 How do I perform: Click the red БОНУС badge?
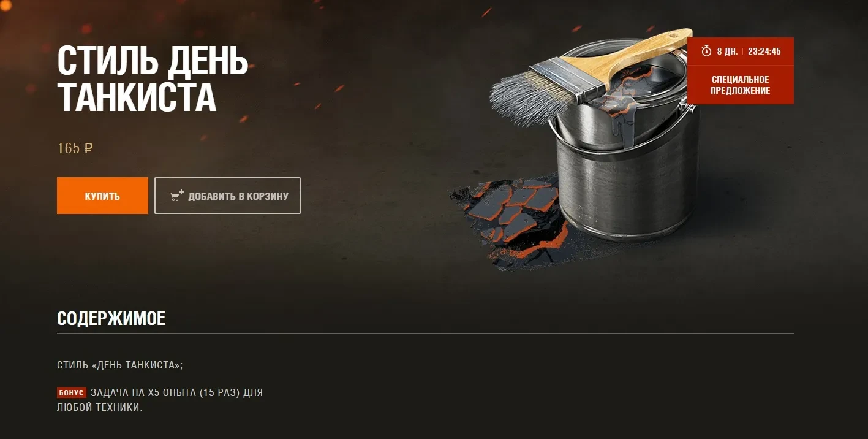pos(72,393)
